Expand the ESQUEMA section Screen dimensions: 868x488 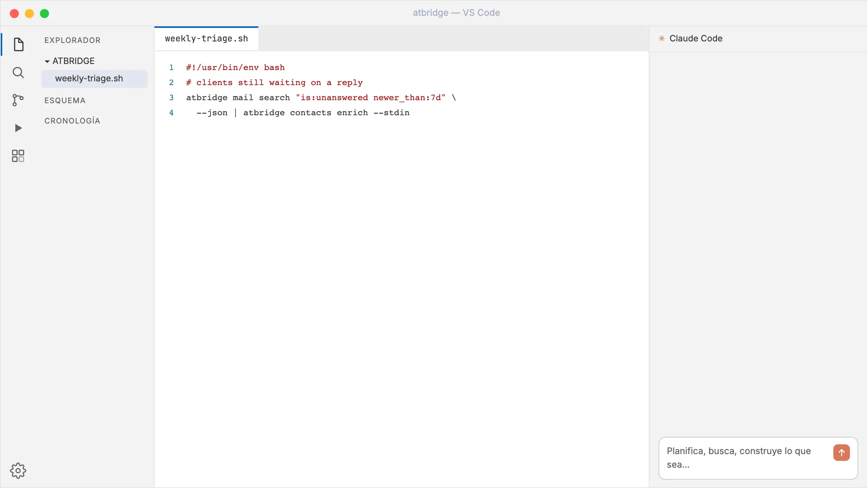(x=65, y=101)
